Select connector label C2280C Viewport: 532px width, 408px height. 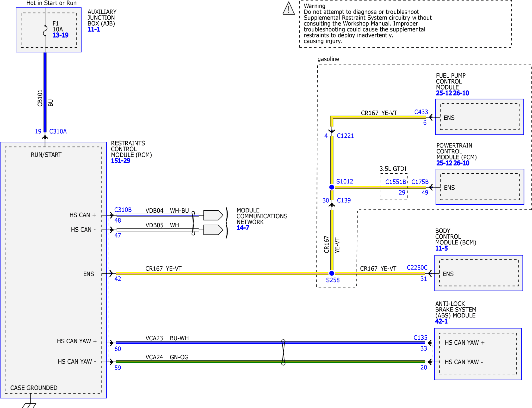(x=417, y=268)
